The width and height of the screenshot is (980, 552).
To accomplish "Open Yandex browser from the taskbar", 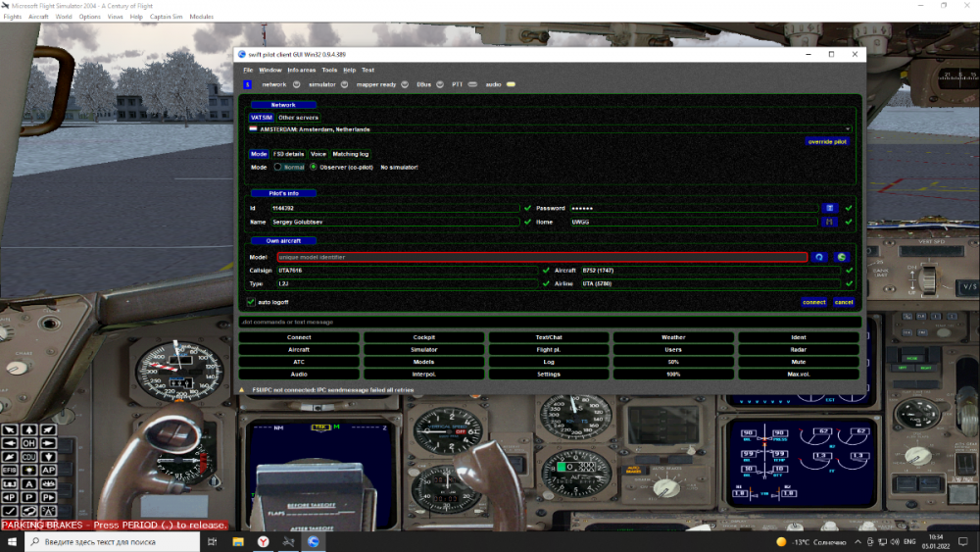I will [263, 541].
